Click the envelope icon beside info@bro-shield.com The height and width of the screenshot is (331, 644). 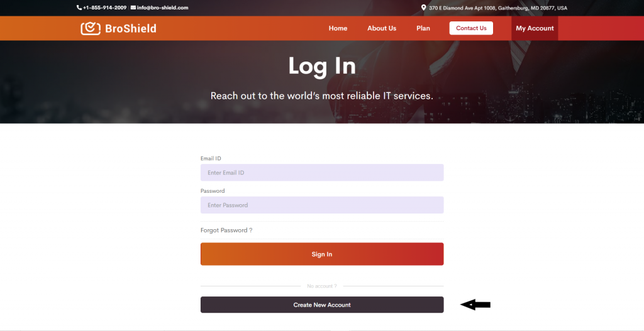(133, 8)
